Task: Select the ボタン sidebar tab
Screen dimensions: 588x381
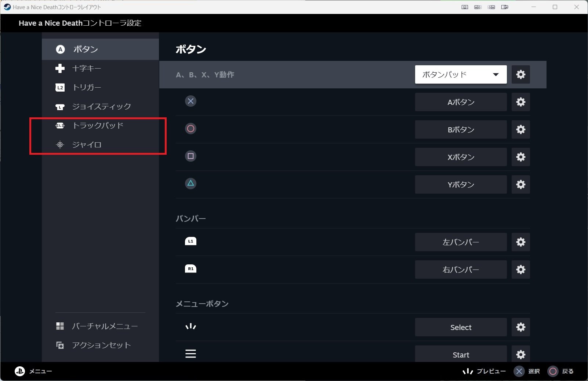Action: pos(100,49)
